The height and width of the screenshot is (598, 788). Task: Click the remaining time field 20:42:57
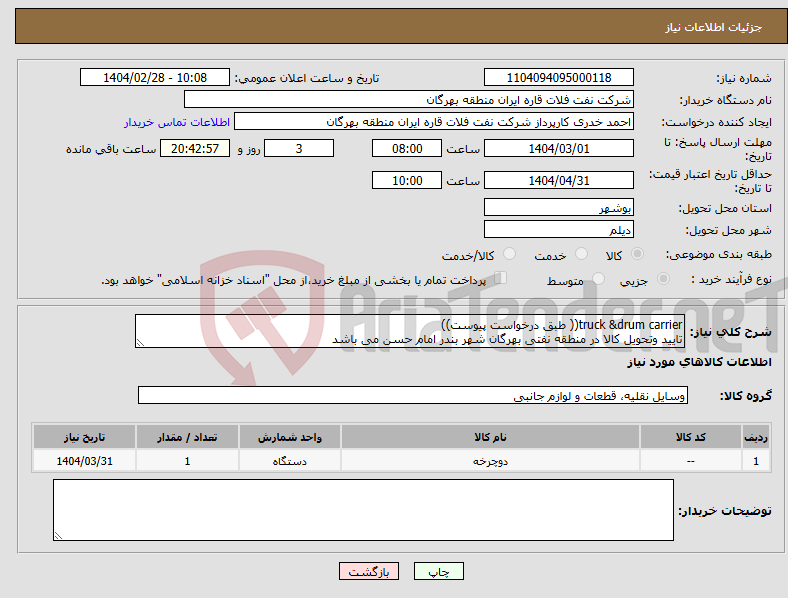pos(195,149)
